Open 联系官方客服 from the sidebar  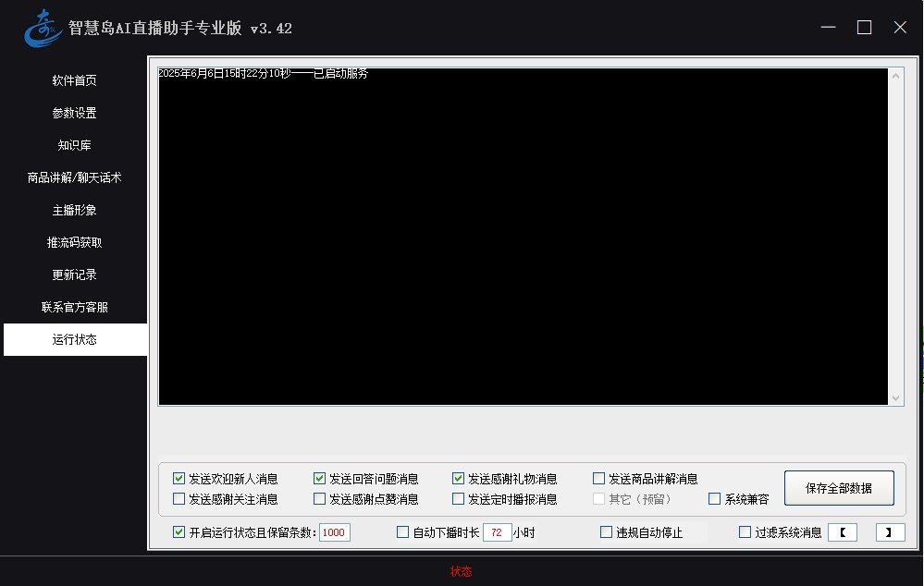click(74, 307)
